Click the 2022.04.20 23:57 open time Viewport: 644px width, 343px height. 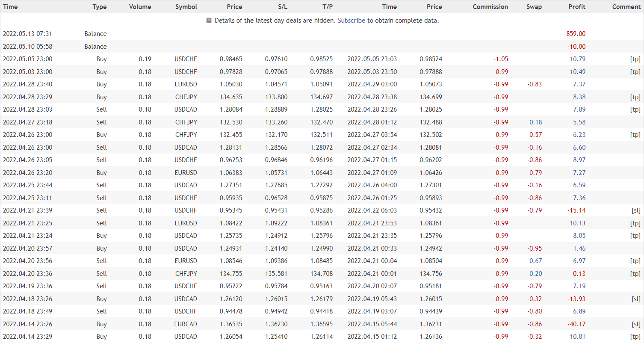[28, 248]
